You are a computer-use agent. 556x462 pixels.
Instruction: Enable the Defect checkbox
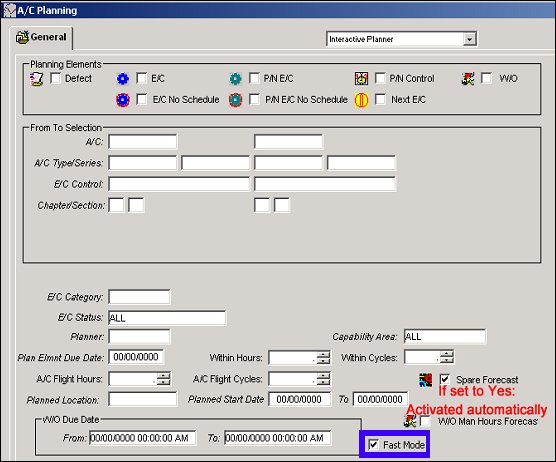[56, 78]
